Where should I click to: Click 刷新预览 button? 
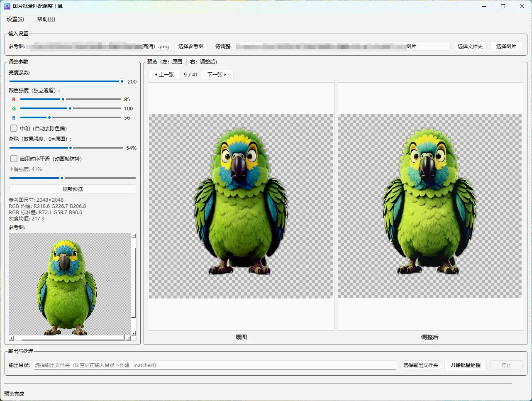(x=73, y=189)
